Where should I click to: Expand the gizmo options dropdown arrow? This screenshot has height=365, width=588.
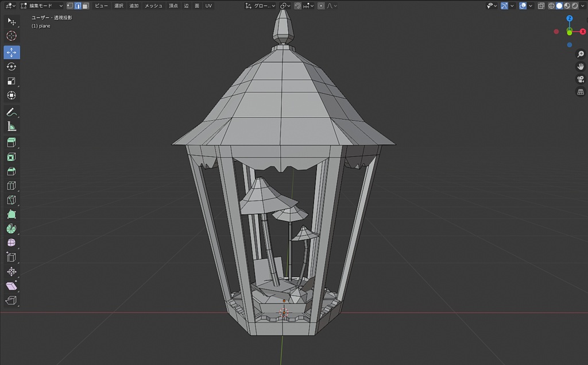512,6
